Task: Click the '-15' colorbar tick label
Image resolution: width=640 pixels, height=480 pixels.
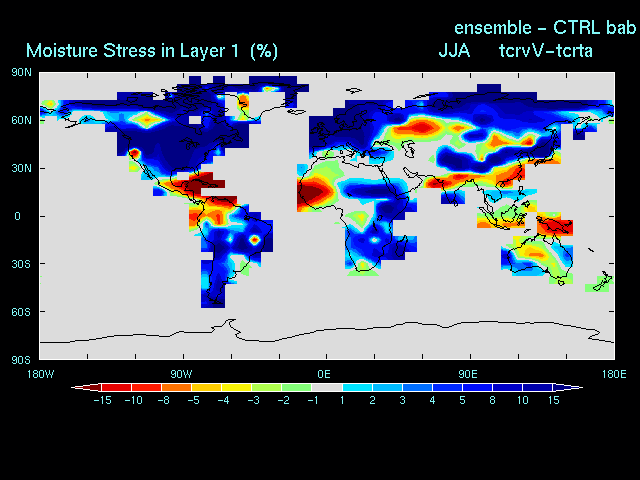Action: pos(102,400)
